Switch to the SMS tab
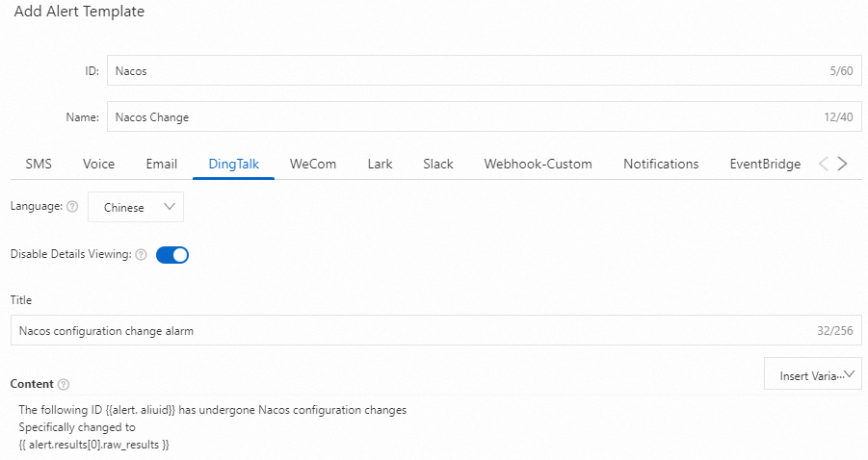The width and height of the screenshot is (868, 460). point(39,164)
